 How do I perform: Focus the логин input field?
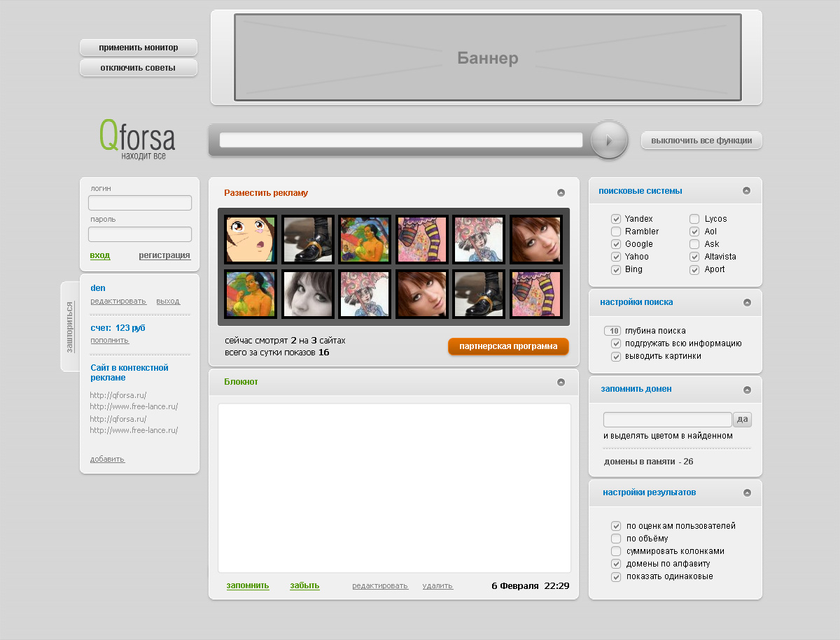click(x=140, y=203)
